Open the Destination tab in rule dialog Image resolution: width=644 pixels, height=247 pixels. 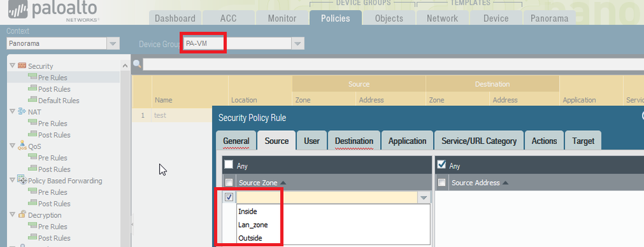[354, 141]
